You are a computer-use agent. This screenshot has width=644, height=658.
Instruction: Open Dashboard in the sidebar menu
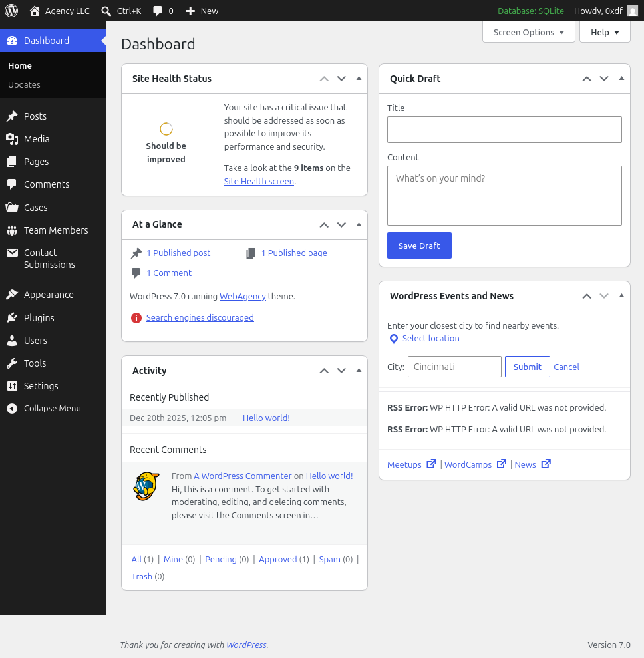(53, 41)
